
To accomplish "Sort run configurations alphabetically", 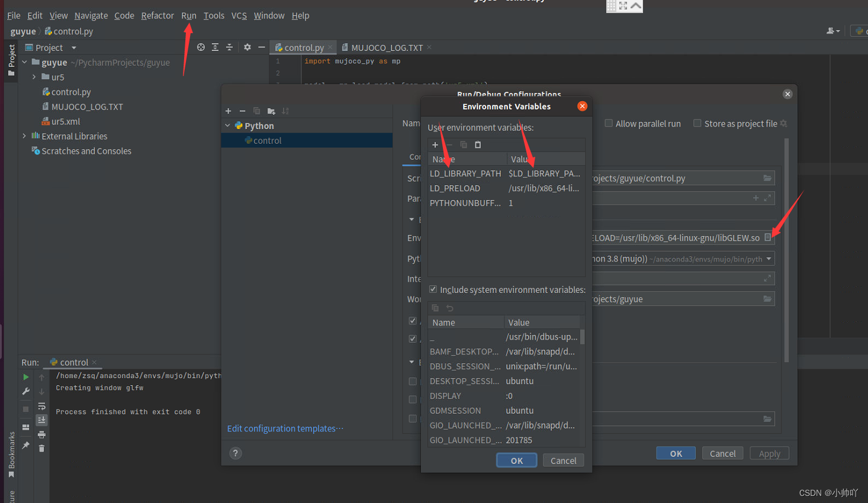I will click(285, 111).
